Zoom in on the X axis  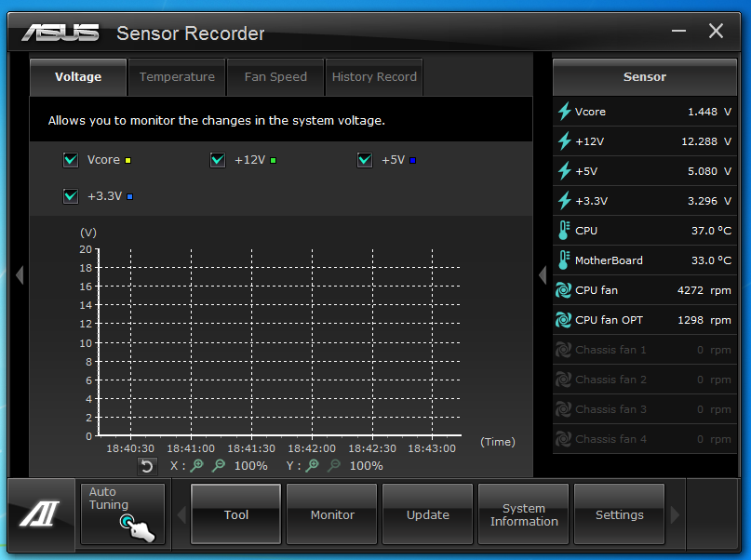tap(197, 465)
